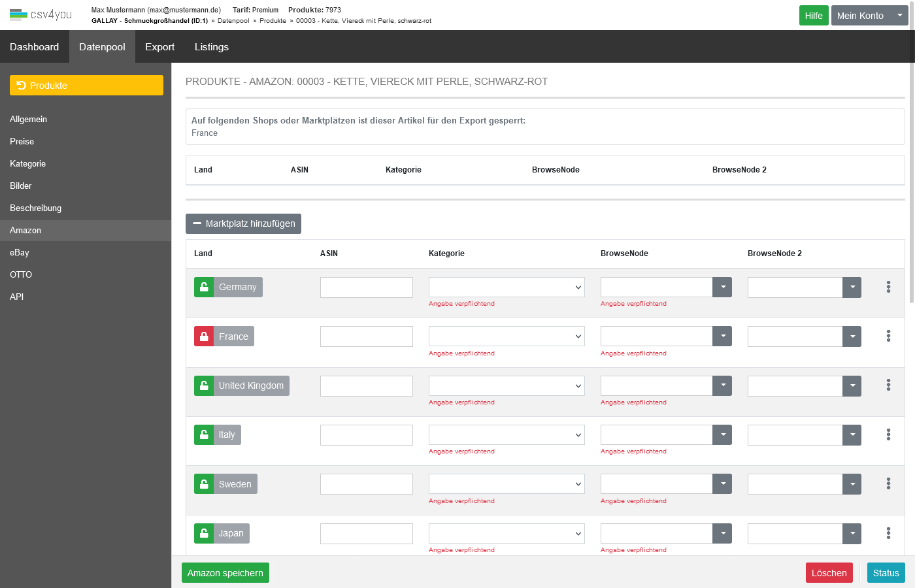The height and width of the screenshot is (588, 915).
Task: Open the three-dot menu for Sweden row
Action: [888, 483]
